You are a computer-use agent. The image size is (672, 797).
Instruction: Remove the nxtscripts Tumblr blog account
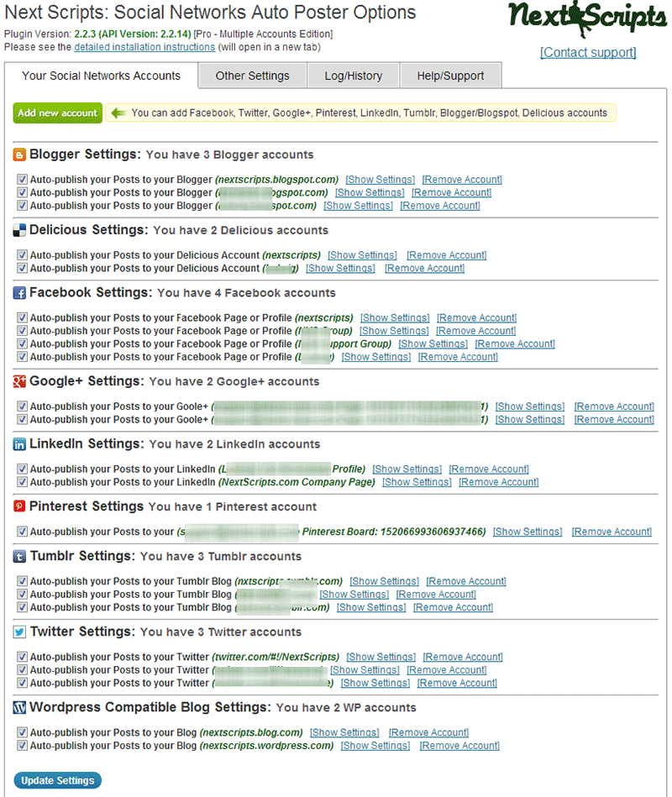466,581
